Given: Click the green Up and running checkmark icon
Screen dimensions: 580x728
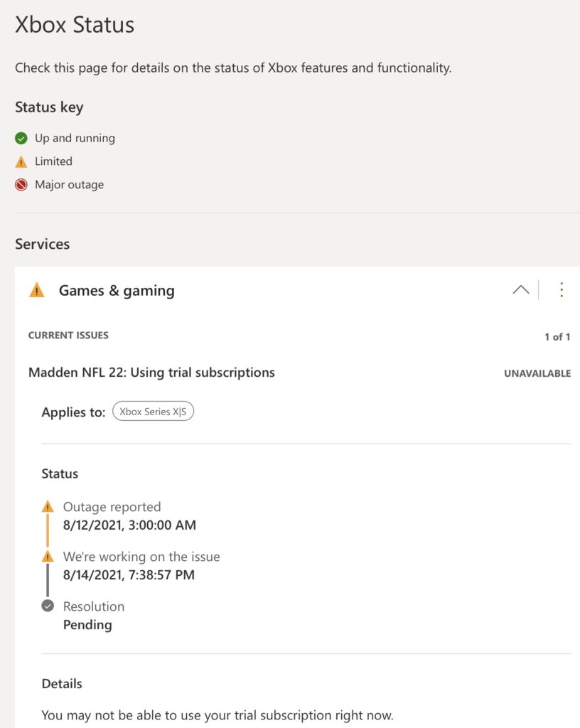Looking at the screenshot, I should point(21,139).
